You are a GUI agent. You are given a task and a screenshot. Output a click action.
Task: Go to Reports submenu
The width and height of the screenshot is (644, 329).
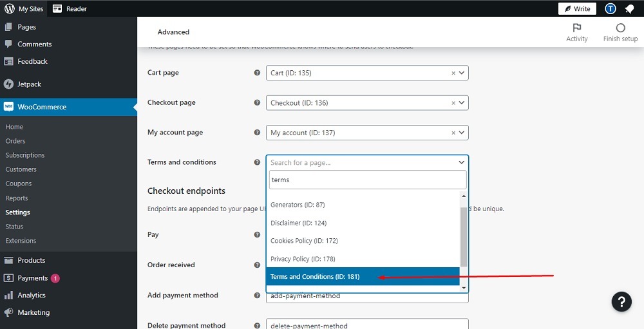(x=17, y=198)
